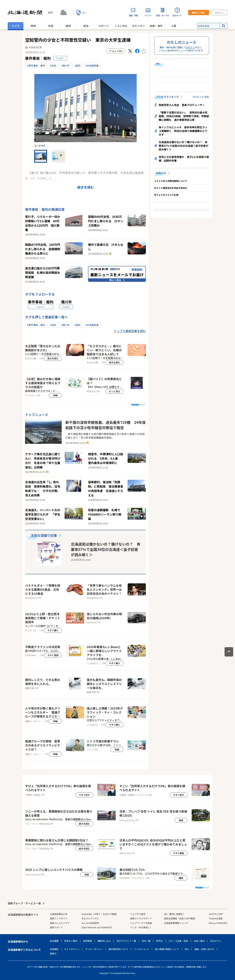
Task: Follow the 滝川市 tag
Action: pyautogui.click(x=66, y=307)
